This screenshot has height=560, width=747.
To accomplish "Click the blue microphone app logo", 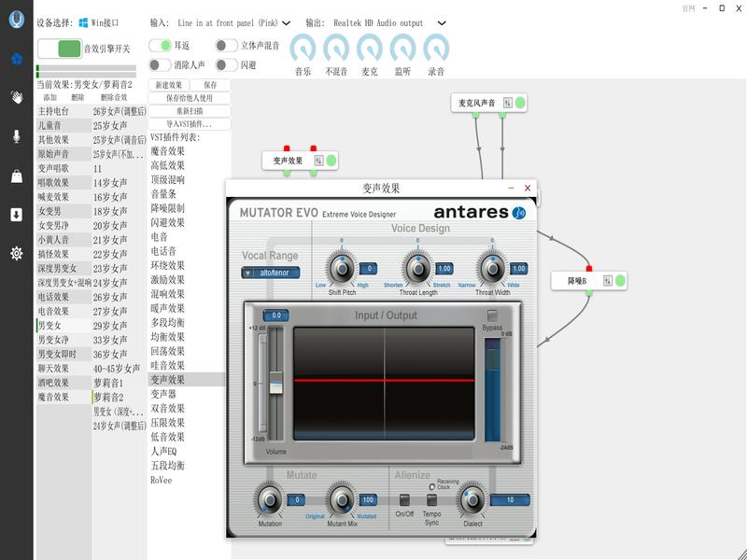I will click(16, 19).
